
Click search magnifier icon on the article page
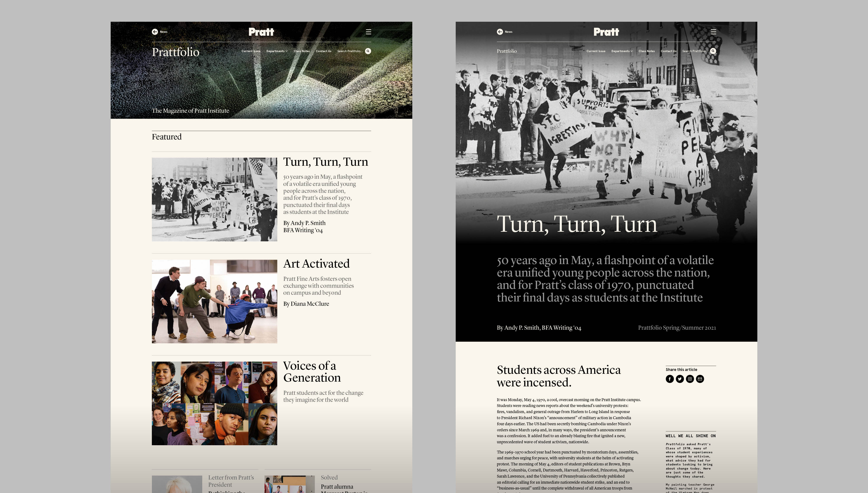pos(713,51)
